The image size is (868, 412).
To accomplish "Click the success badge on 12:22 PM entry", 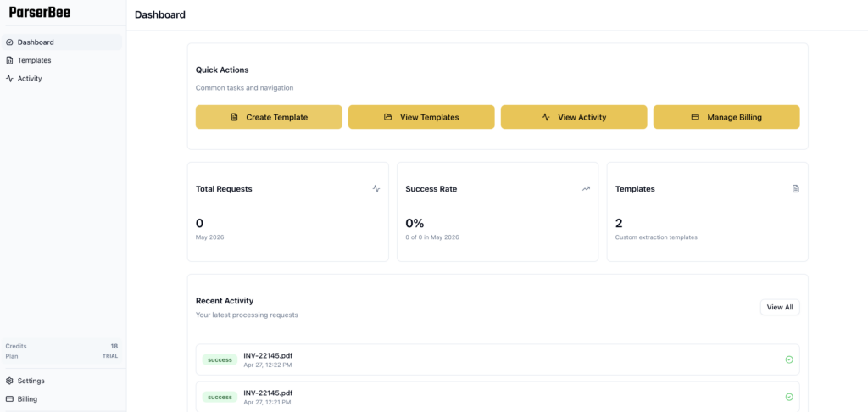I will click(x=220, y=360).
